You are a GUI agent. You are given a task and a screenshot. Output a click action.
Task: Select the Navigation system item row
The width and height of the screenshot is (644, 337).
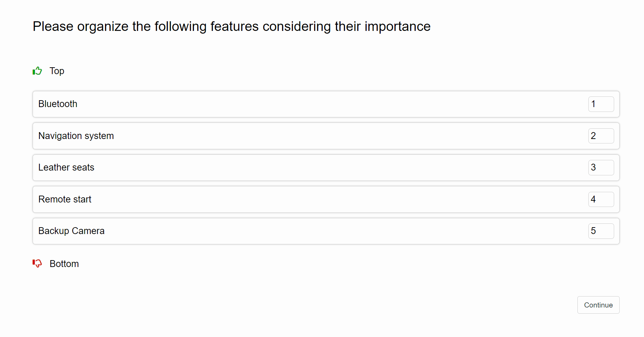tap(309, 136)
